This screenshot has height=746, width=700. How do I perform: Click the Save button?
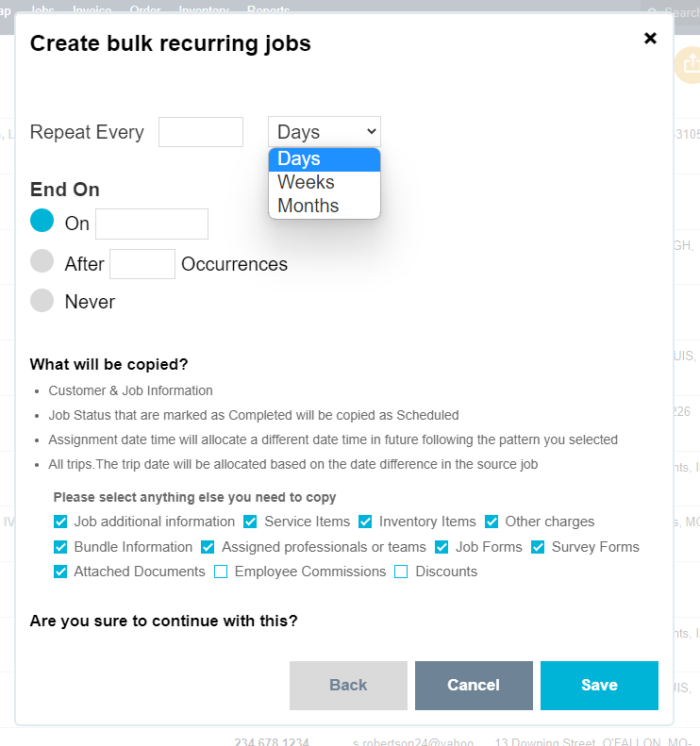(599, 686)
